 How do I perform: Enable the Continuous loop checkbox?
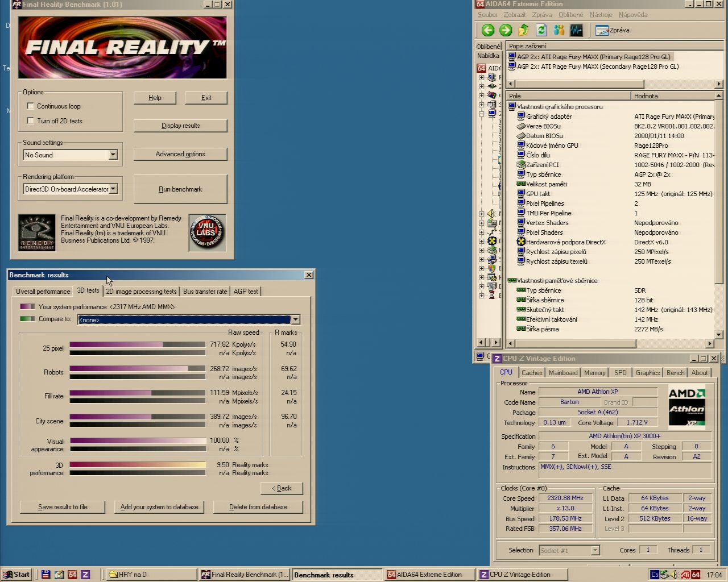pyautogui.click(x=31, y=106)
